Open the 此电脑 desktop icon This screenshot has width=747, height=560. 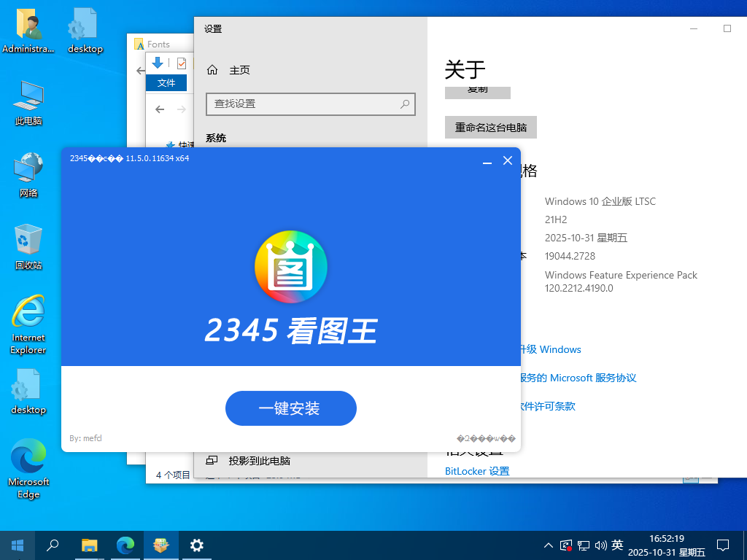(x=28, y=102)
